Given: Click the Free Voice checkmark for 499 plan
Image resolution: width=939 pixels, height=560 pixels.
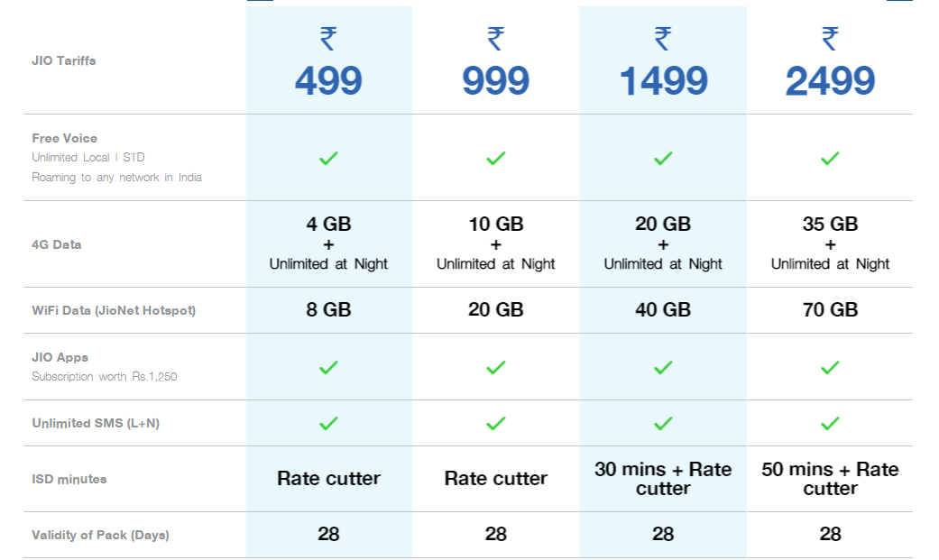Looking at the screenshot, I should pos(328,158).
